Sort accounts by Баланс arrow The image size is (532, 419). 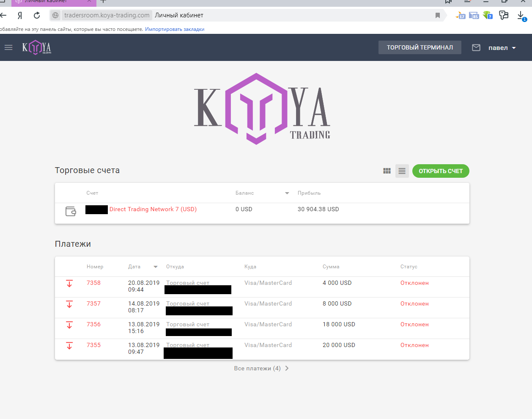[287, 193]
